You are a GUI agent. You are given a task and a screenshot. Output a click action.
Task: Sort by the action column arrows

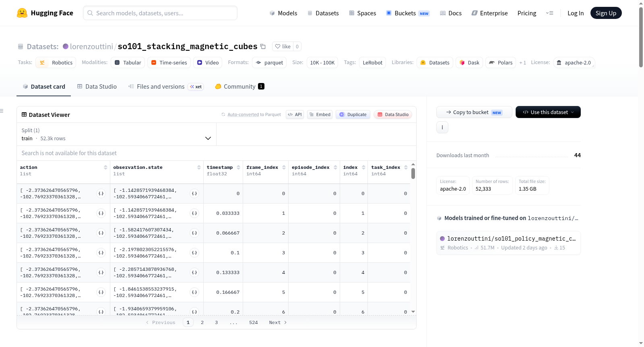pos(105,167)
